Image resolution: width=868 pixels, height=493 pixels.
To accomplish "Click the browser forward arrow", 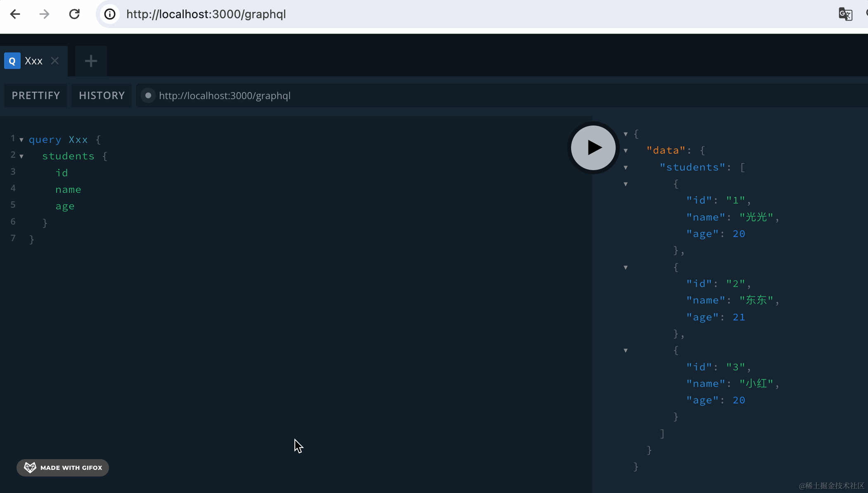I will [44, 14].
